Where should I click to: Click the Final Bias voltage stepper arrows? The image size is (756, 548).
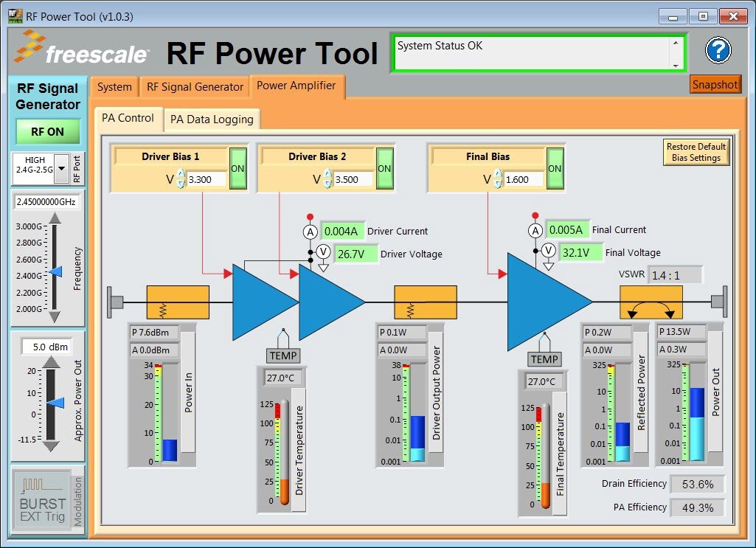[x=497, y=179]
